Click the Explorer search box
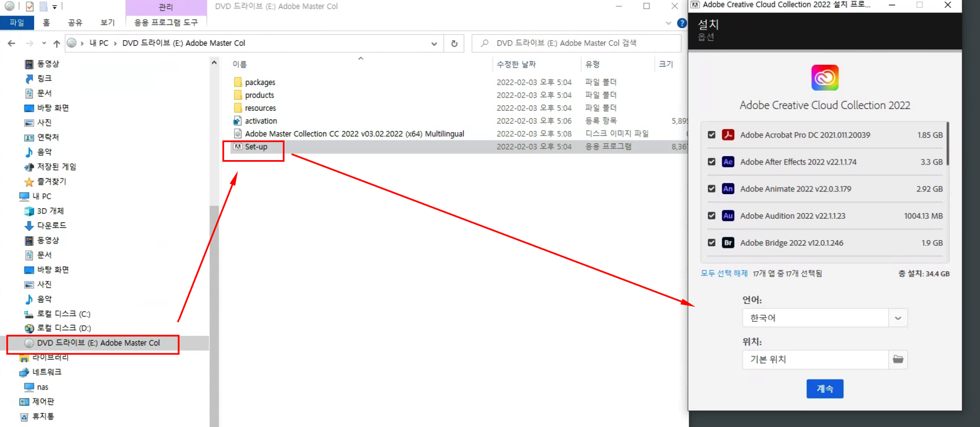This screenshot has height=427, width=980. (x=577, y=43)
